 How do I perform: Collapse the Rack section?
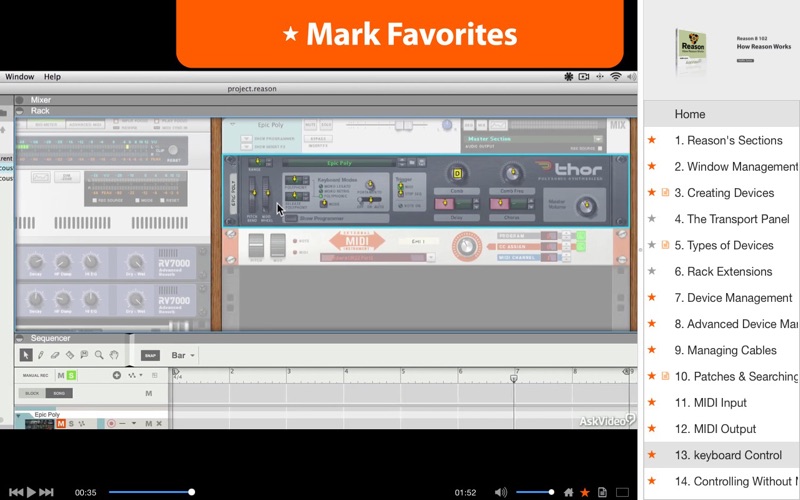(x=20, y=111)
